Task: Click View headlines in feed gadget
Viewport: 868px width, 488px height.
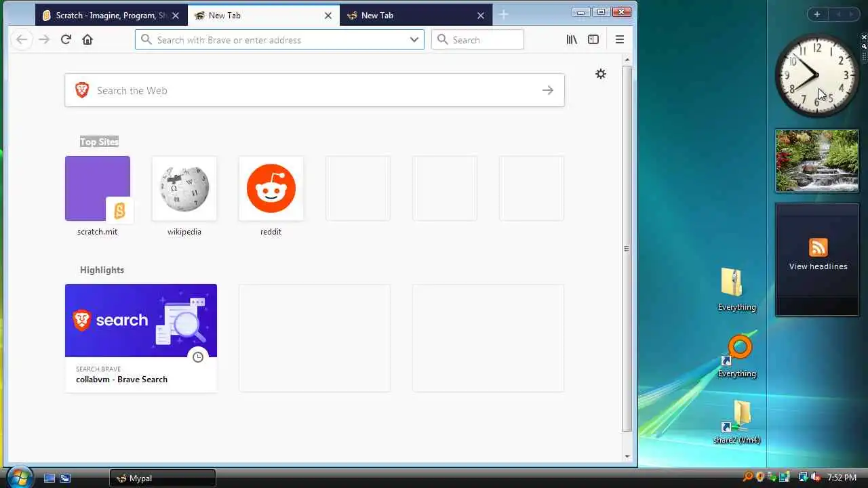Action: pos(818,266)
